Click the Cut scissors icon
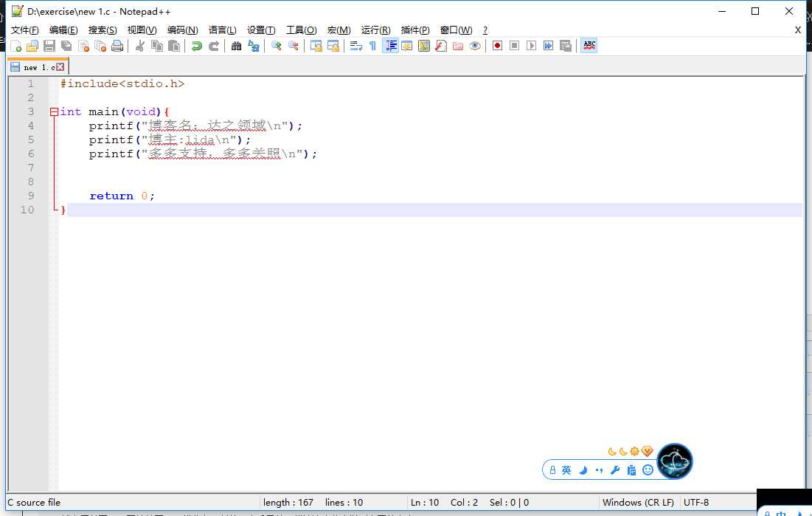This screenshot has width=812, height=516. [x=139, y=46]
